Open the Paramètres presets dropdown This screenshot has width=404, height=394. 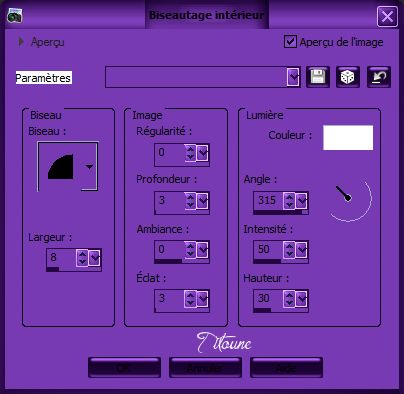point(293,77)
